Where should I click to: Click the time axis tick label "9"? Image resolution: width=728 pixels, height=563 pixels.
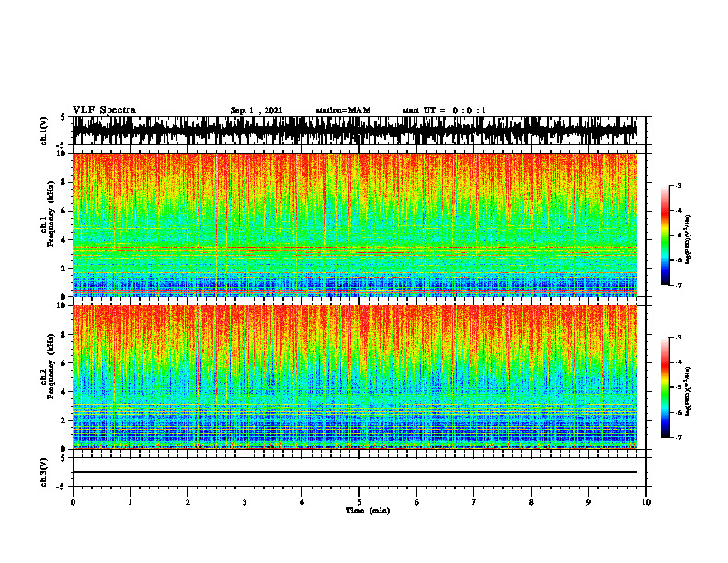pos(588,502)
